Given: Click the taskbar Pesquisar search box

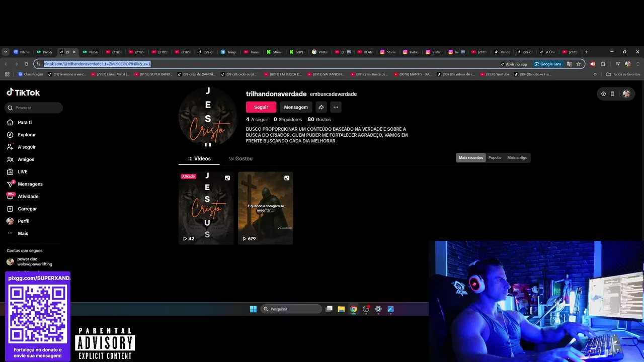Looking at the screenshot, I should pyautogui.click(x=291, y=309).
